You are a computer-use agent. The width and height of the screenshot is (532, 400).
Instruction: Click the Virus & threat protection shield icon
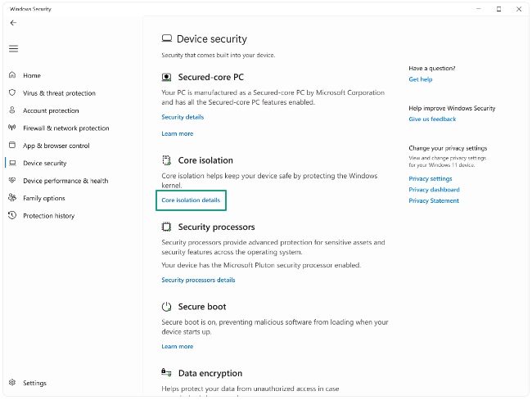(12, 92)
